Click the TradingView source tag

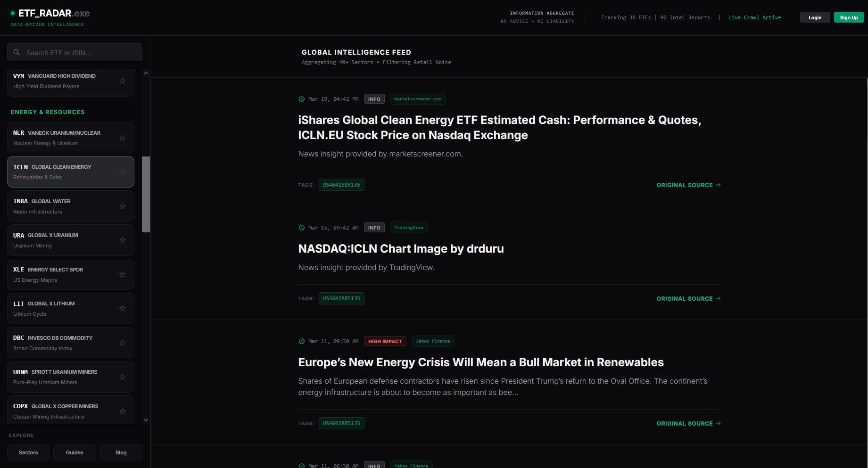(409, 228)
